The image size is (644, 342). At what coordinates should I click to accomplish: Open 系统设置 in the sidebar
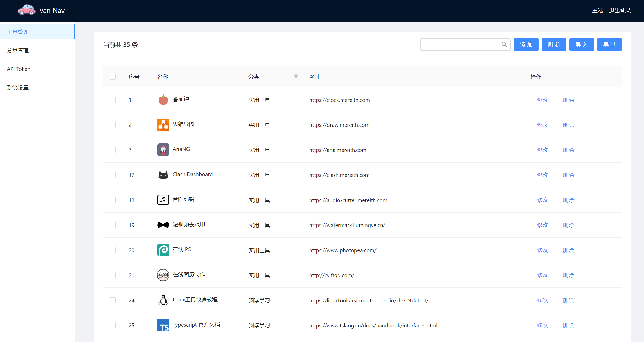tap(18, 88)
